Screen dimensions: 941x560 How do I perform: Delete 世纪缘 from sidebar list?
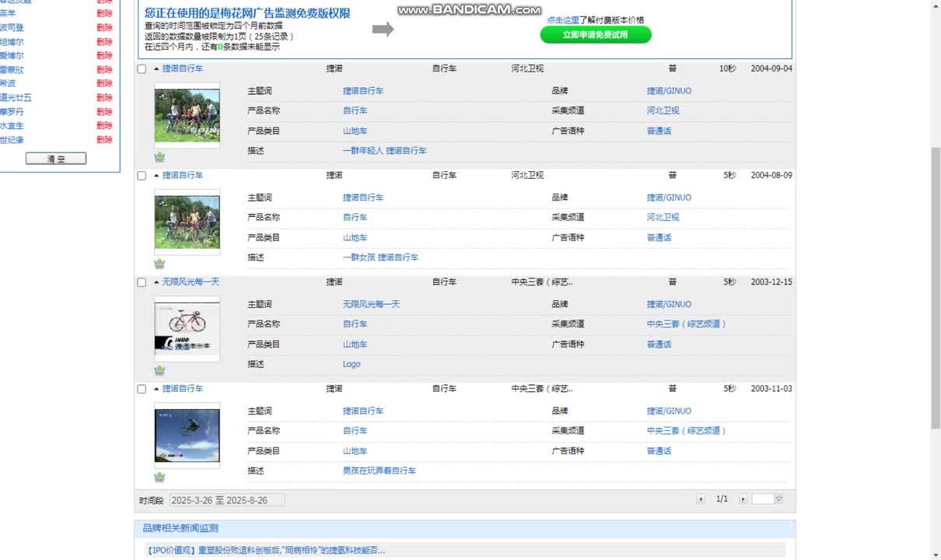[104, 139]
